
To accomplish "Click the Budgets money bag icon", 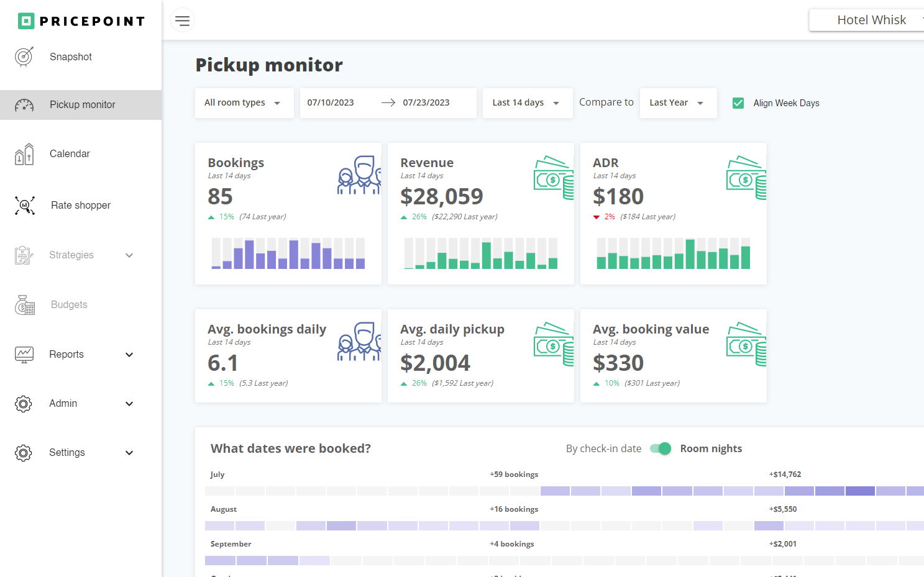I will tap(24, 305).
